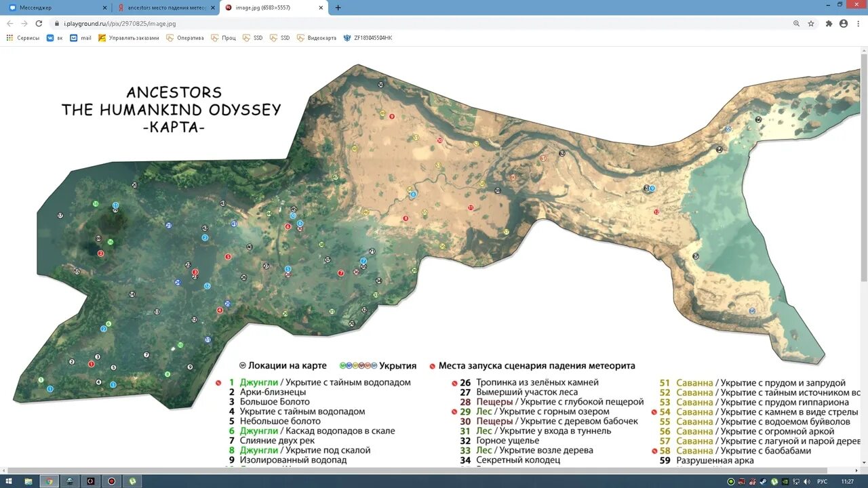Focus the address bar with i.playground.ru URL

click(x=420, y=23)
